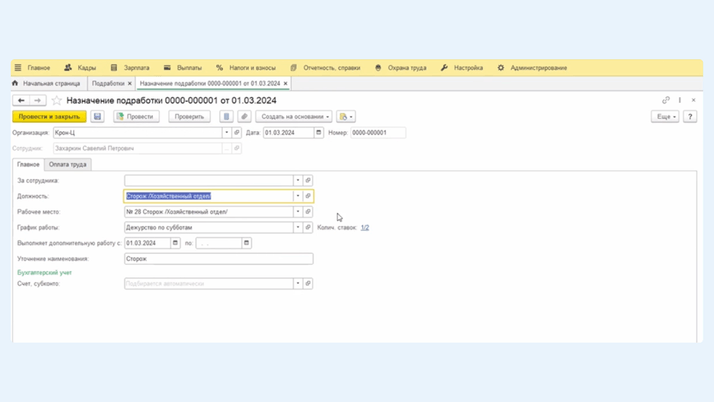Switch to the Оплата труда tab
Image resolution: width=714 pixels, height=402 pixels.
pyautogui.click(x=68, y=164)
